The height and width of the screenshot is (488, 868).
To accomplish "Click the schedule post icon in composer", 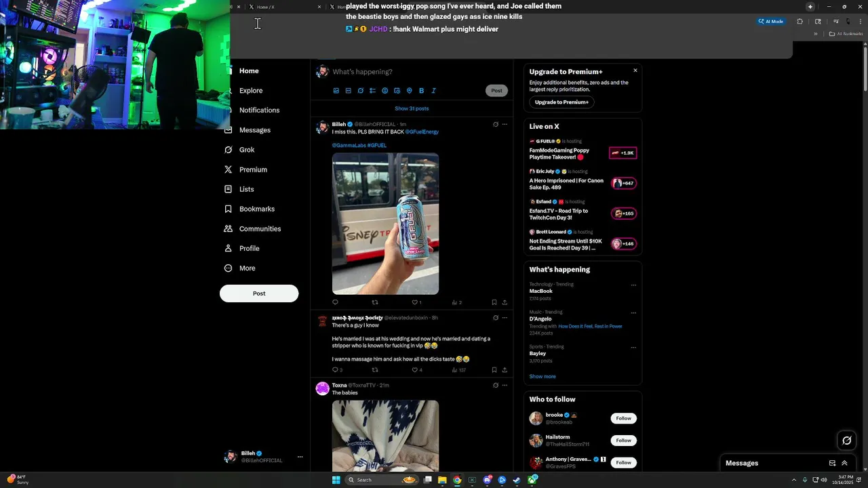I will [397, 91].
